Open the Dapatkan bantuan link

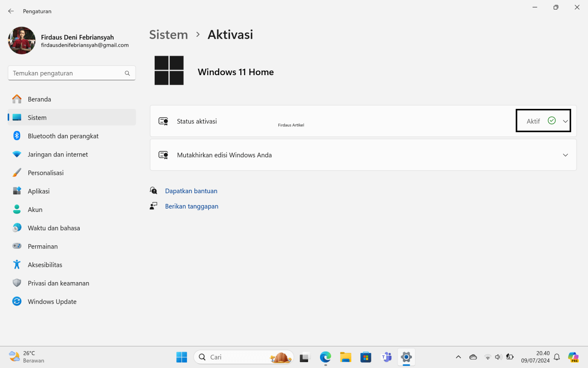(191, 191)
